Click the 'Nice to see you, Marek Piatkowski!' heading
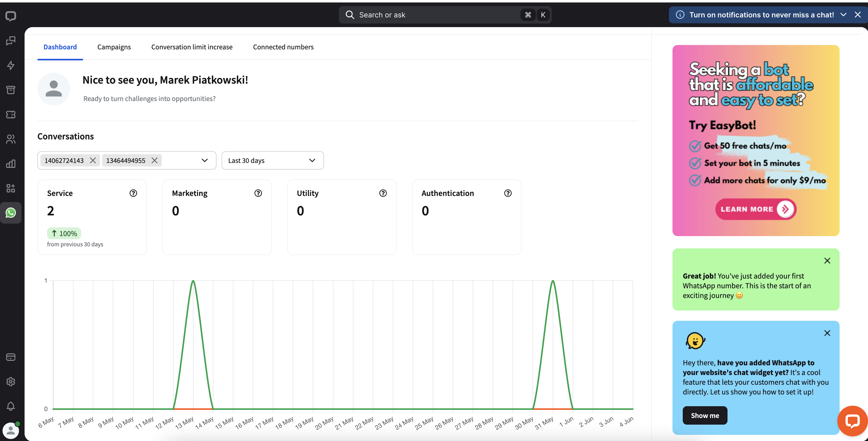 pos(165,80)
